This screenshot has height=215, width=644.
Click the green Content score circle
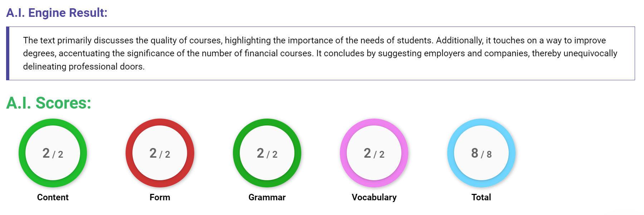click(x=53, y=153)
